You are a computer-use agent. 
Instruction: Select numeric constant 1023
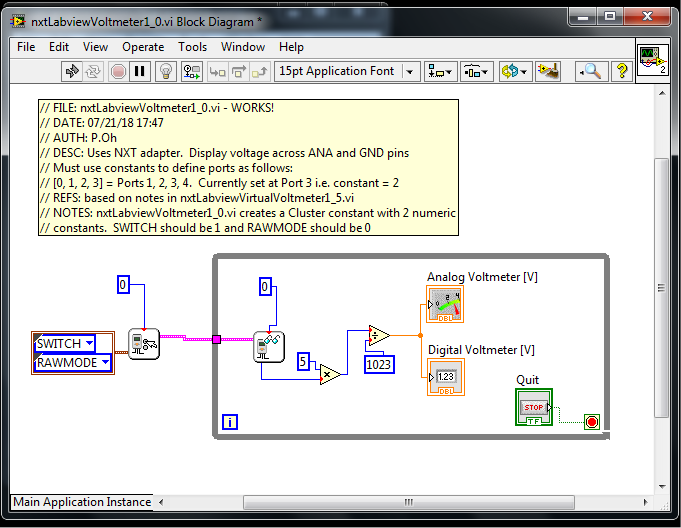pyautogui.click(x=379, y=364)
